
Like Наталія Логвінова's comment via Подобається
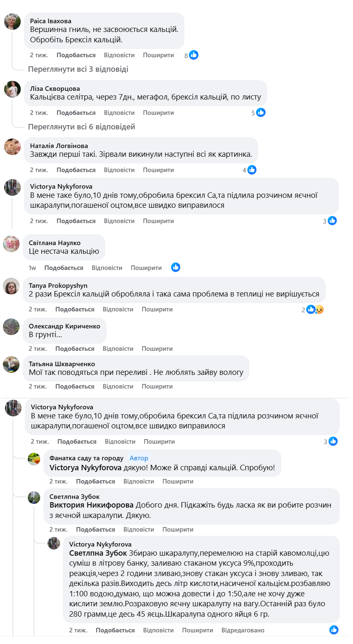[76, 170]
